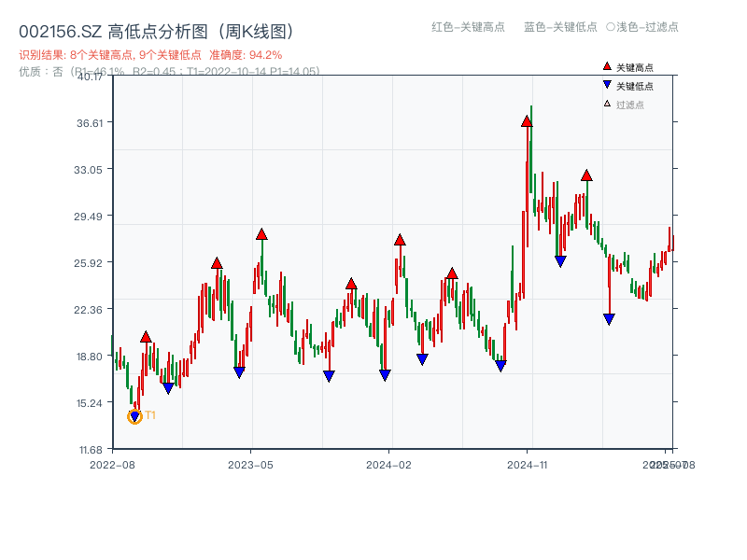Select the blue low marker just before the 2023-05 tick

(239, 371)
